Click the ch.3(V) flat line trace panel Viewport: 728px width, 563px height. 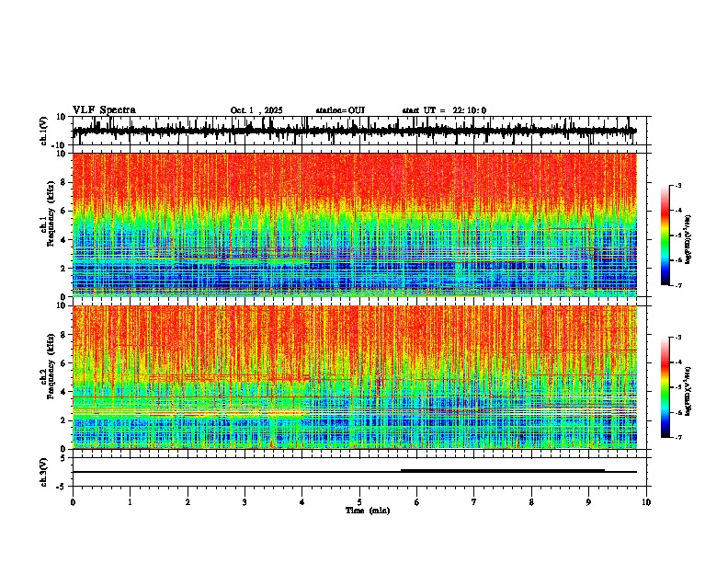361,472
